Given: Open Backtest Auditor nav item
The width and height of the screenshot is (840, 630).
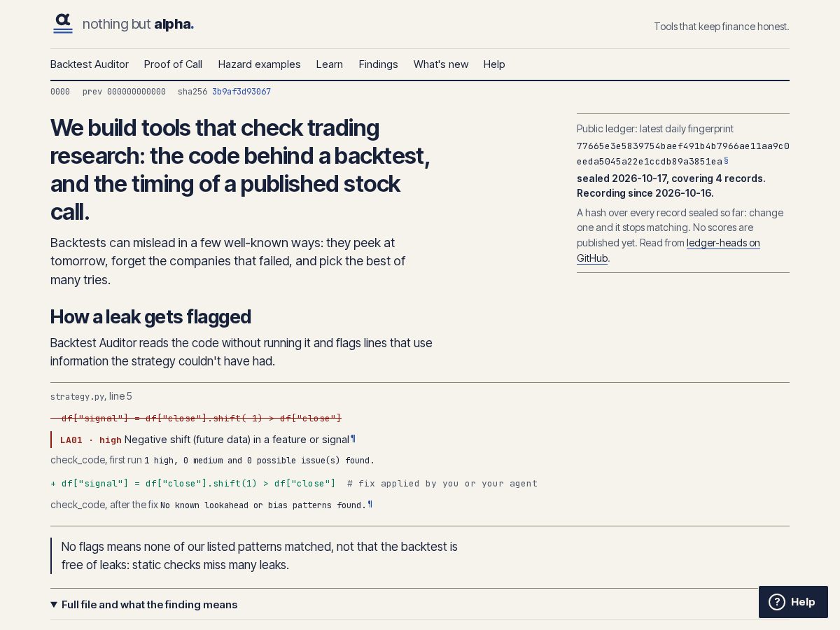Looking at the screenshot, I should (90, 64).
